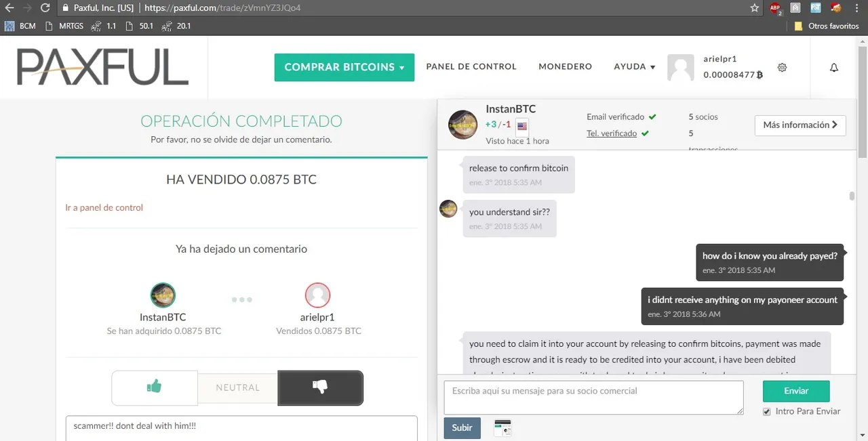Screen dimensions: 868x441
Task: Toggle Intro Para Enviar checkbox
Action: [x=767, y=412]
